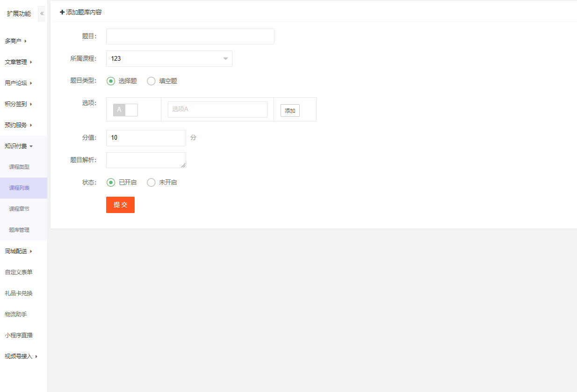Expand the 文章管理 sidebar menu
Screen dimensions: 577x392
tap(19, 62)
